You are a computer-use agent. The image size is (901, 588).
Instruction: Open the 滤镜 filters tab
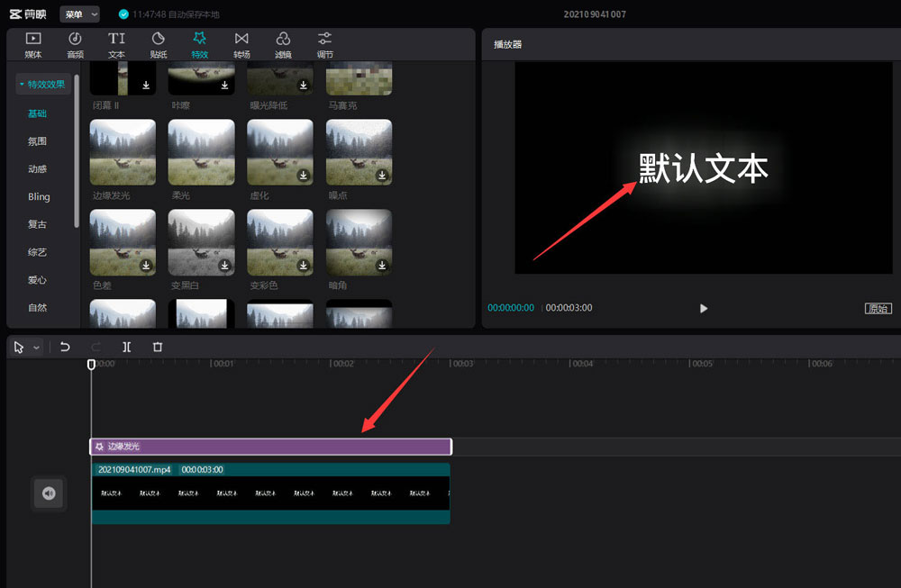point(283,44)
